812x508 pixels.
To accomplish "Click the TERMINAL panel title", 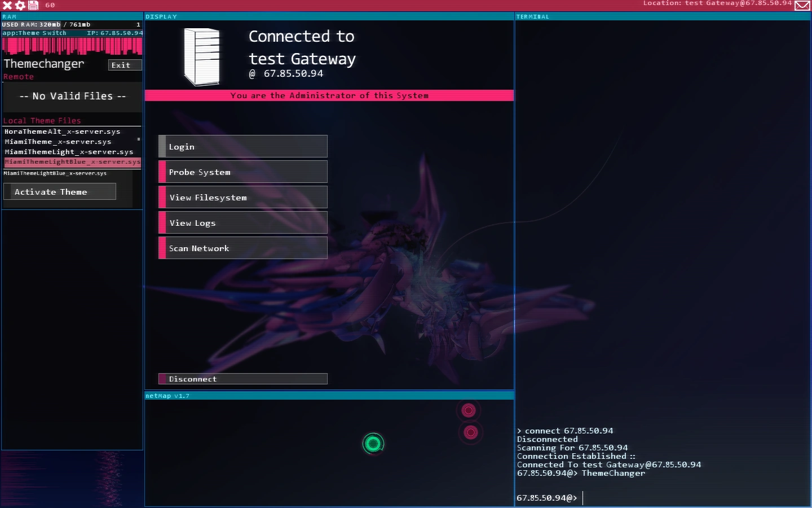I will click(x=532, y=17).
